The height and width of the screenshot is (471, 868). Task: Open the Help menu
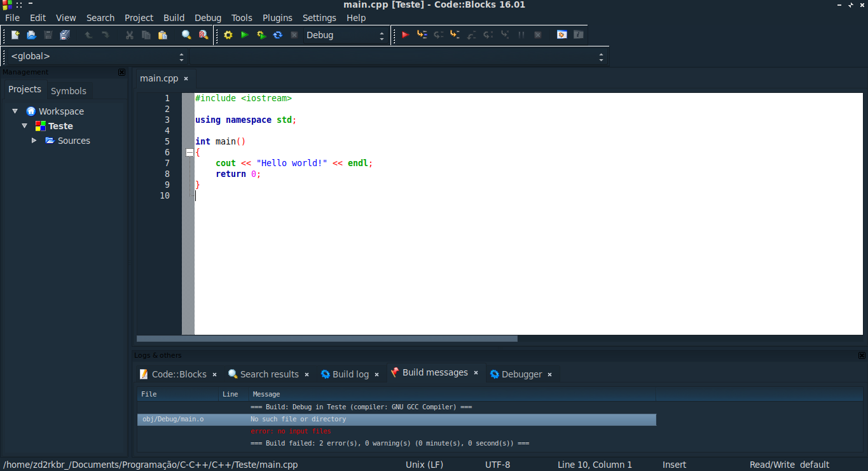(356, 18)
